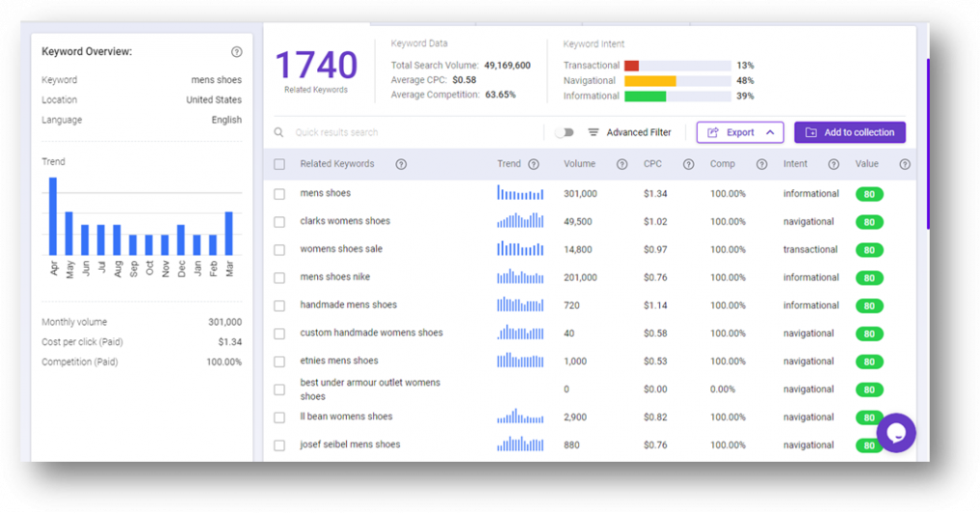The image size is (980, 513).
Task: Open Advanced Filter options
Action: (x=638, y=133)
